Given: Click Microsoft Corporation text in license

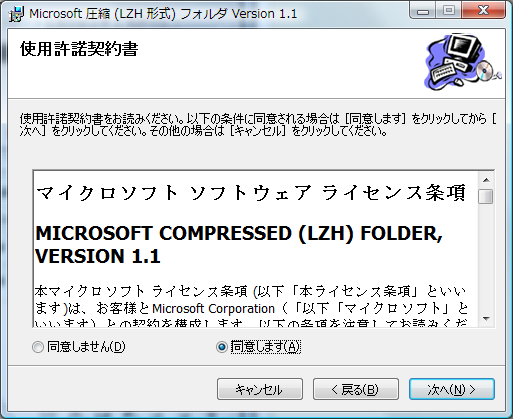Looking at the screenshot, I should coord(213,309).
